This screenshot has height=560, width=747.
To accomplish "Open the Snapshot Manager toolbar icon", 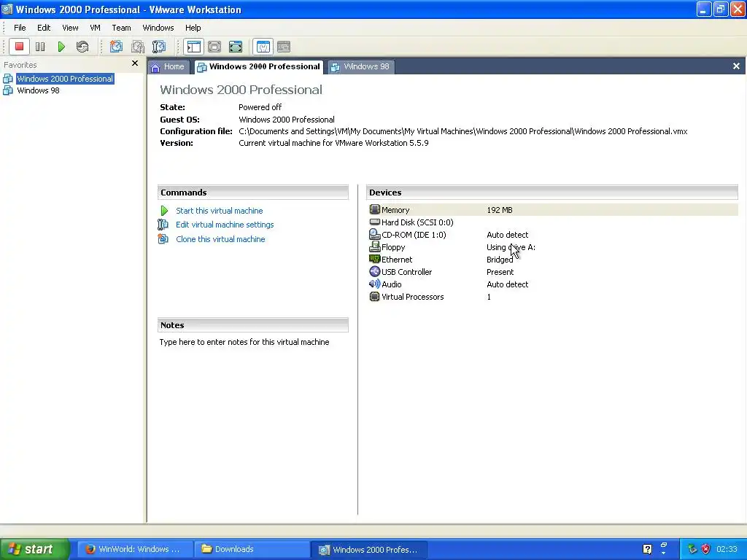I will coord(158,47).
